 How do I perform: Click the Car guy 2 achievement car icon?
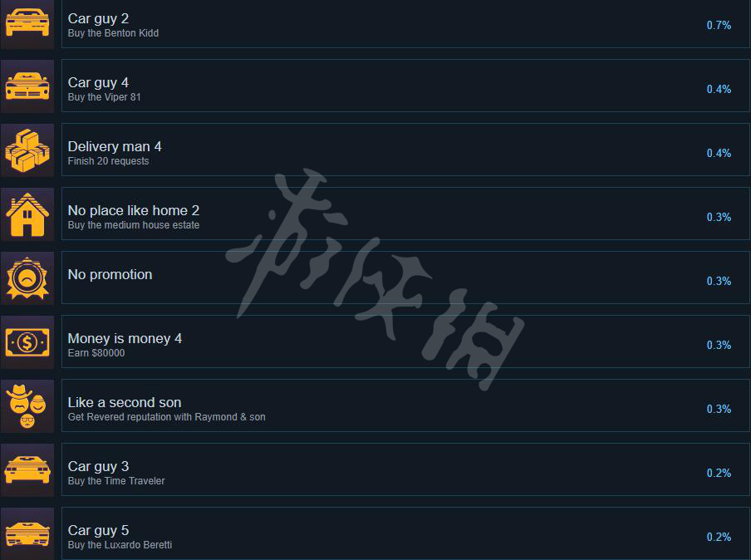coord(27,24)
